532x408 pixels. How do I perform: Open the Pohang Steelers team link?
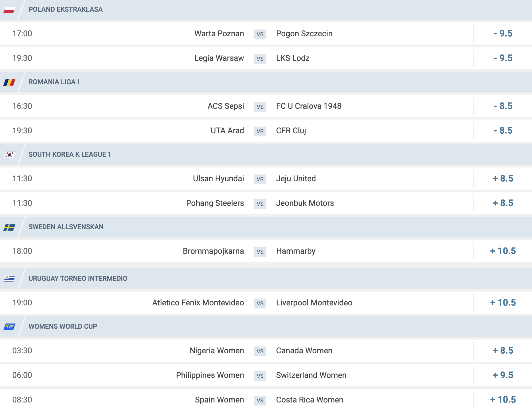click(x=215, y=203)
